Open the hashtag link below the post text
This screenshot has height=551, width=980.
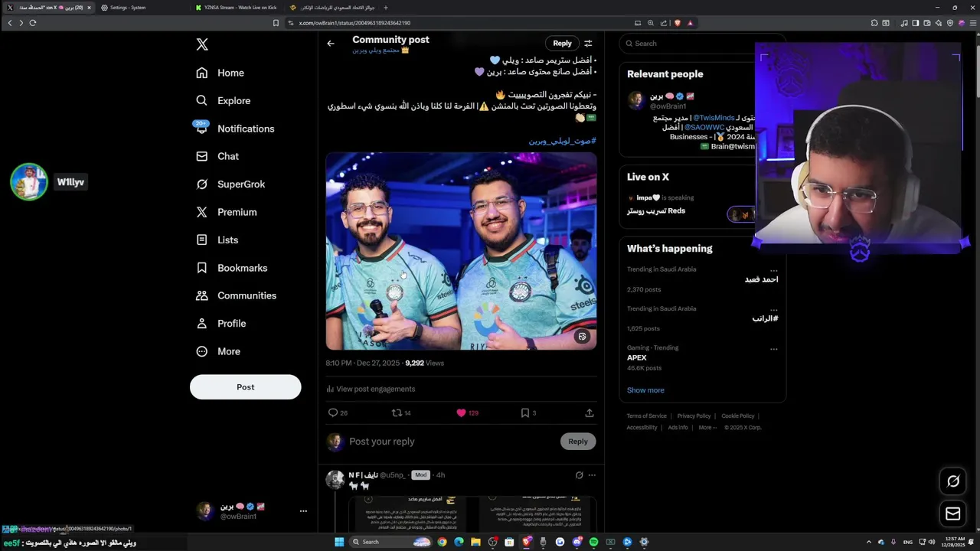click(x=562, y=141)
